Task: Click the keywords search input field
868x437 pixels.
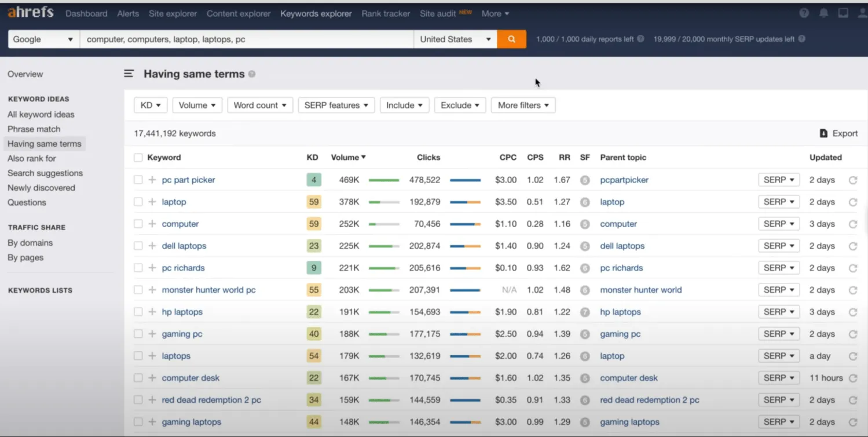Action: 246,39
